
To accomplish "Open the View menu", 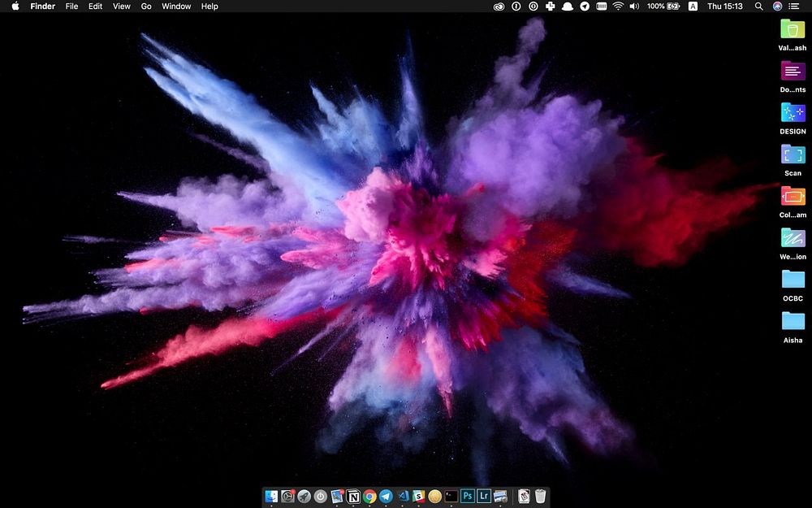I will pos(122,7).
